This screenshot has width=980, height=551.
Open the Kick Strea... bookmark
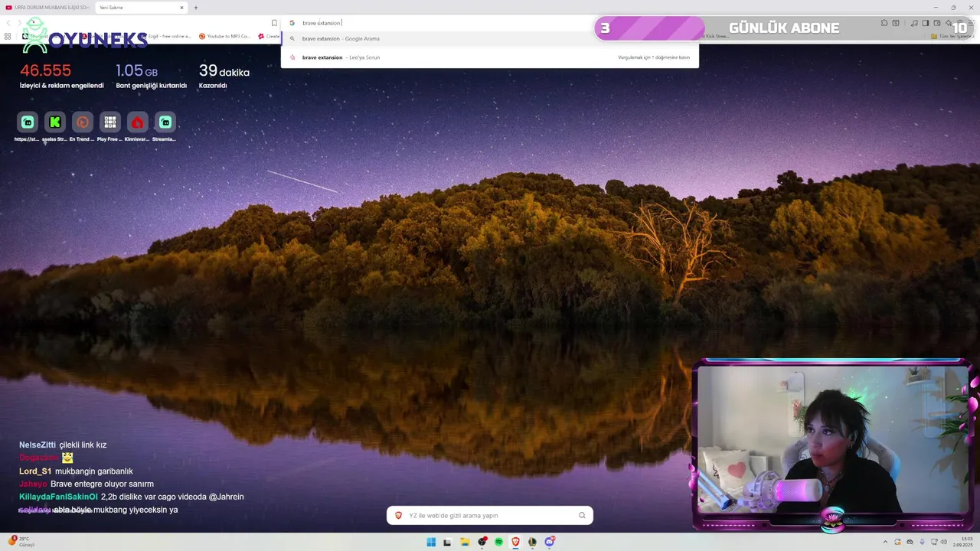click(715, 36)
